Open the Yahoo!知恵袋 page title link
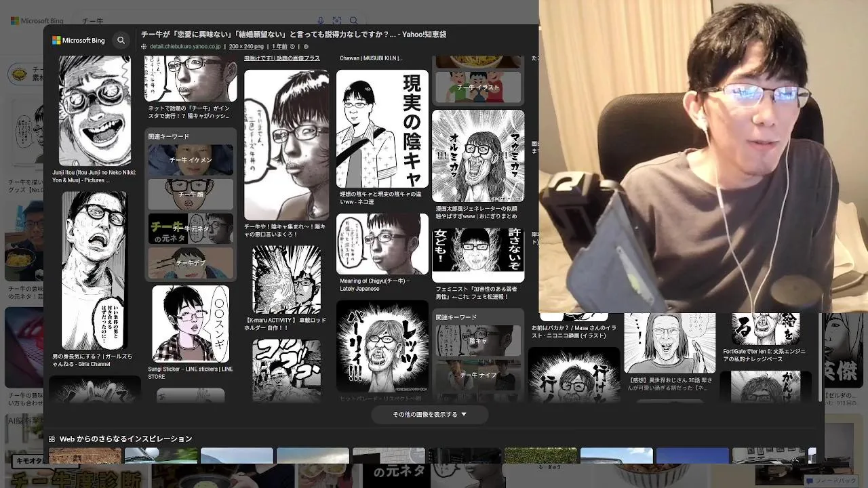Screen dimensions: 868x488 [x=293, y=35]
